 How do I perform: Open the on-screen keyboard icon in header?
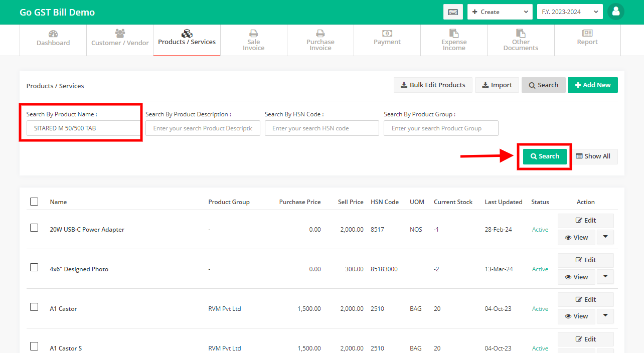point(453,12)
